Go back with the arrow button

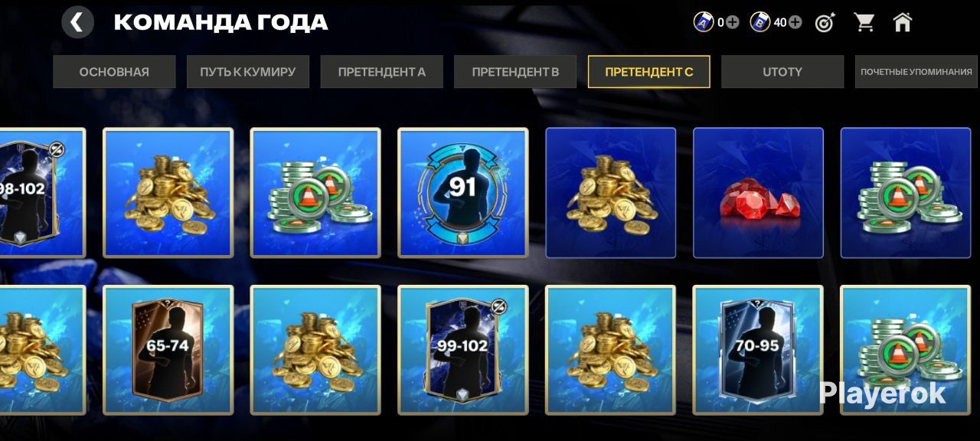[x=77, y=22]
